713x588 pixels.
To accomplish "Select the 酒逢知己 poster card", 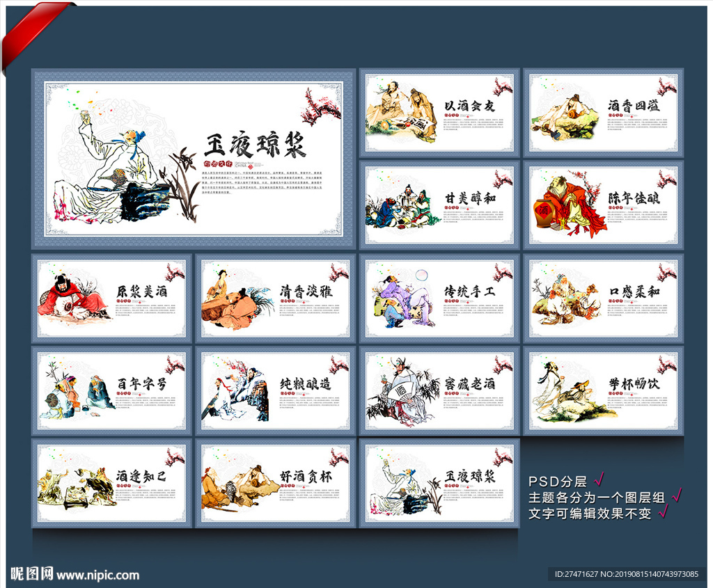I will click(x=112, y=483).
